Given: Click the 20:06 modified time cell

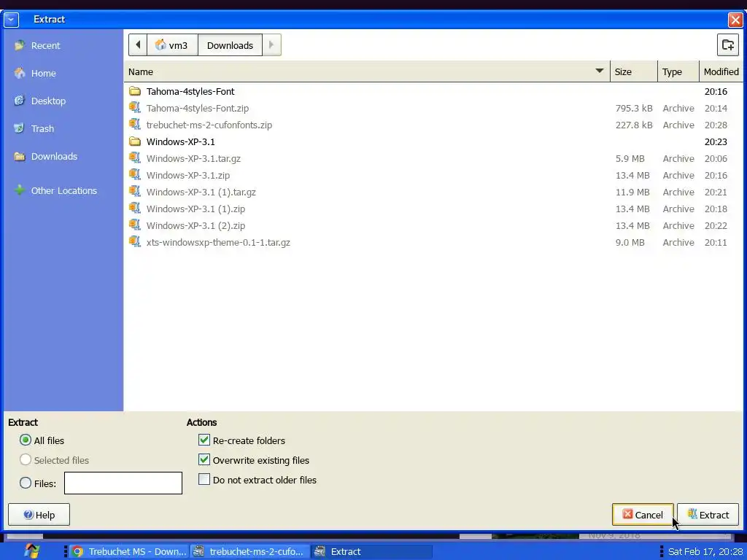Looking at the screenshot, I should [716, 158].
